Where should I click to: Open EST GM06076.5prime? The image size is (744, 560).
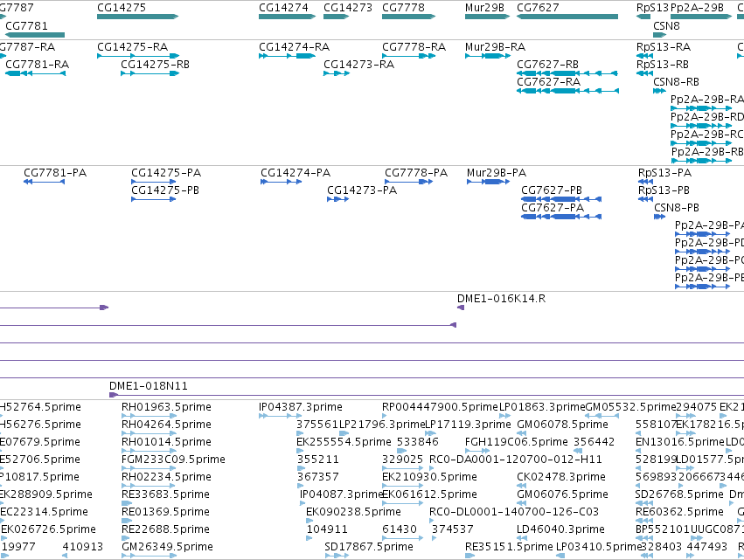point(562,494)
